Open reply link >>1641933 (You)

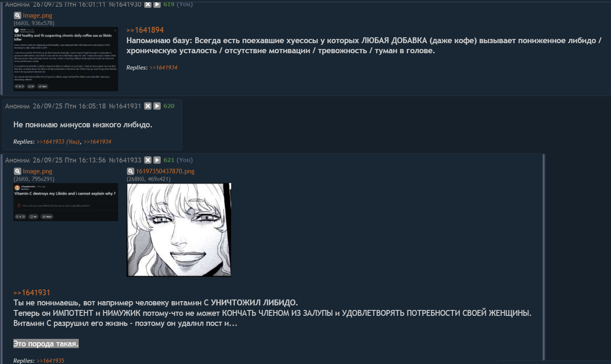click(x=58, y=142)
